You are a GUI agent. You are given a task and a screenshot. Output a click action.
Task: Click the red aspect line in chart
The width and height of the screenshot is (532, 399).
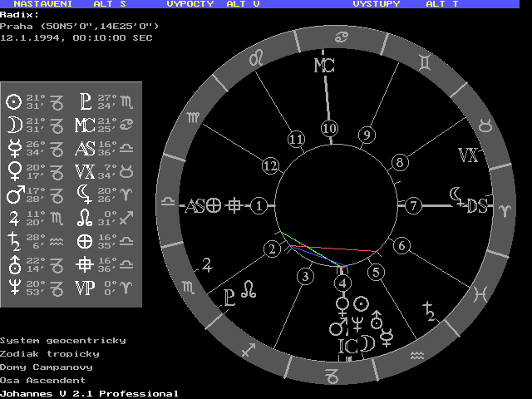click(341, 248)
